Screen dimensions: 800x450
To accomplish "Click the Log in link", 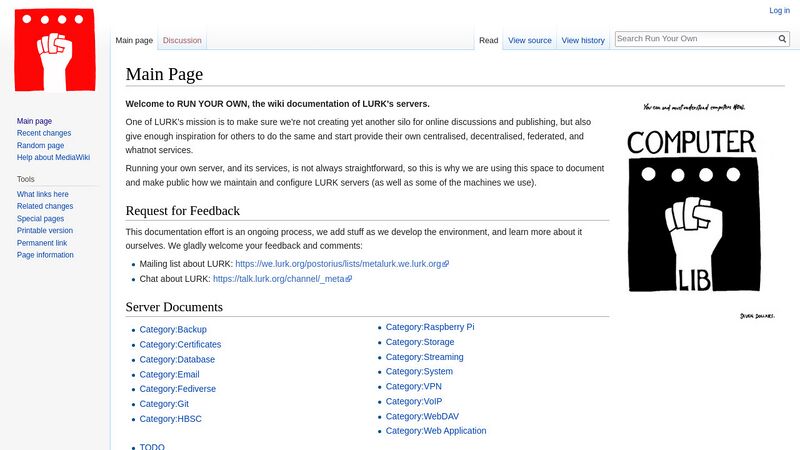I will (779, 11).
